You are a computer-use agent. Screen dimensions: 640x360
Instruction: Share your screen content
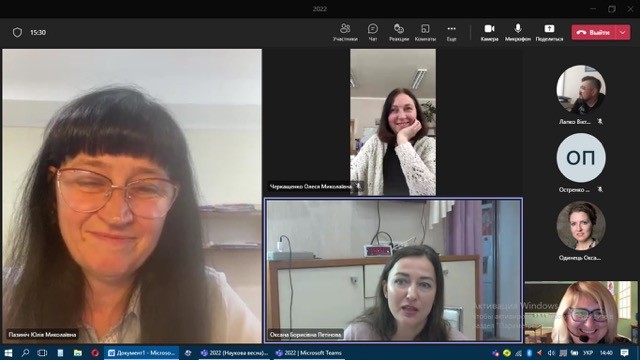549,32
